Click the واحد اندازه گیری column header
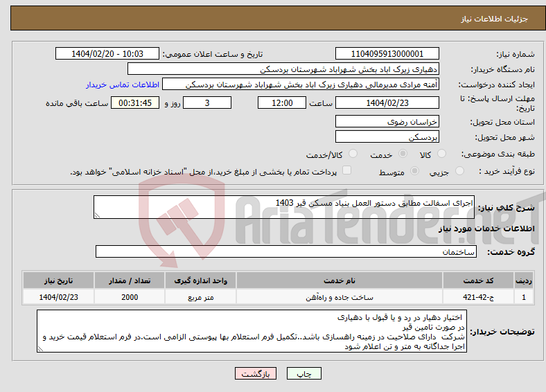Viewport: 546px width, 392px height. [x=200, y=280]
